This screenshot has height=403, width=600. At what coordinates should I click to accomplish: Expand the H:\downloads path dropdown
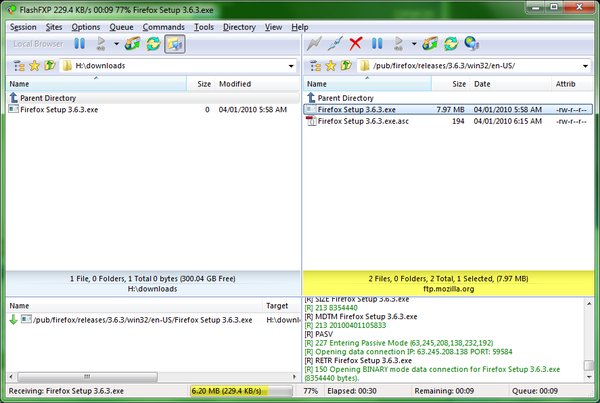(x=289, y=66)
